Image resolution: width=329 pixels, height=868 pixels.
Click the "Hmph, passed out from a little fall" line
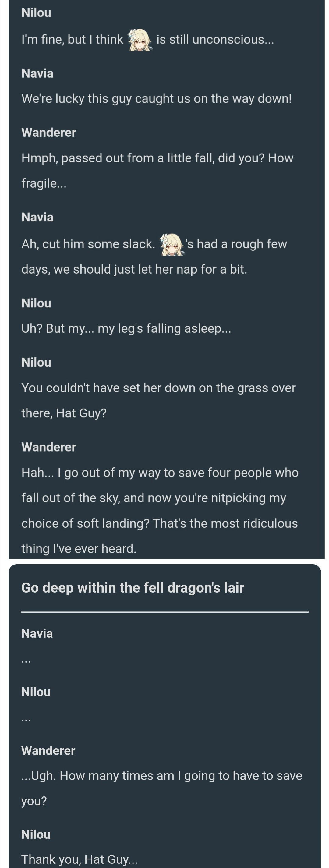click(157, 158)
